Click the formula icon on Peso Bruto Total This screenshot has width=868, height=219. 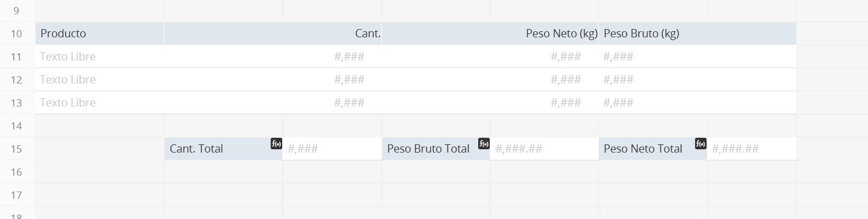[x=484, y=144]
